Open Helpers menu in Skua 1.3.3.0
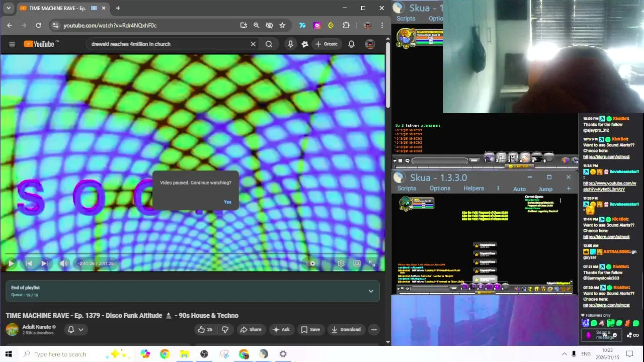Image resolution: width=644 pixels, height=362 pixels. (x=473, y=189)
